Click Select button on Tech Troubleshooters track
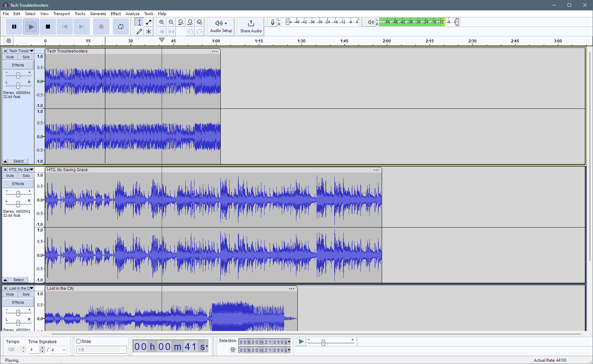This screenshot has height=364, width=593. point(19,161)
